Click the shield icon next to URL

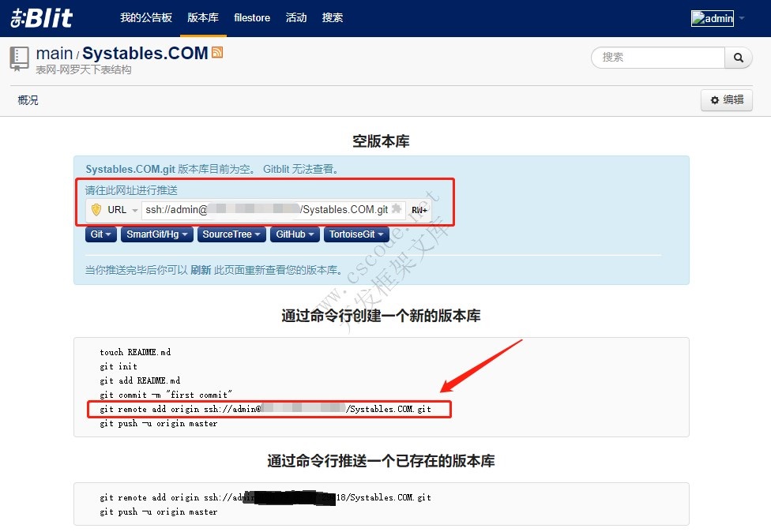96,210
